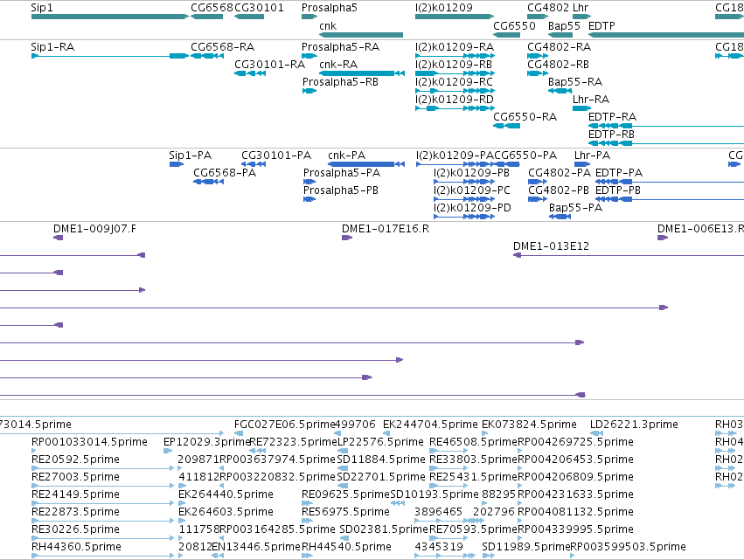The image size is (744, 560).
Task: Select the Sip1-PA protein label
Action: coord(191,156)
